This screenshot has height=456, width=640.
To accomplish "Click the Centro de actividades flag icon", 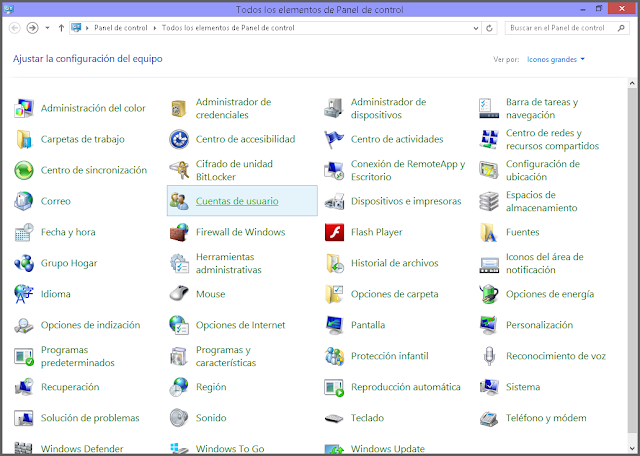I will pos(334,139).
